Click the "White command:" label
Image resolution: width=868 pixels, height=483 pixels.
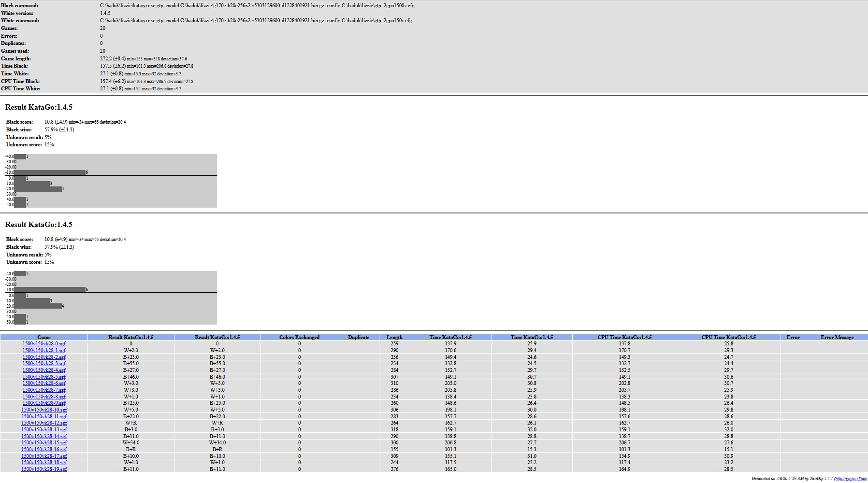(x=20, y=21)
